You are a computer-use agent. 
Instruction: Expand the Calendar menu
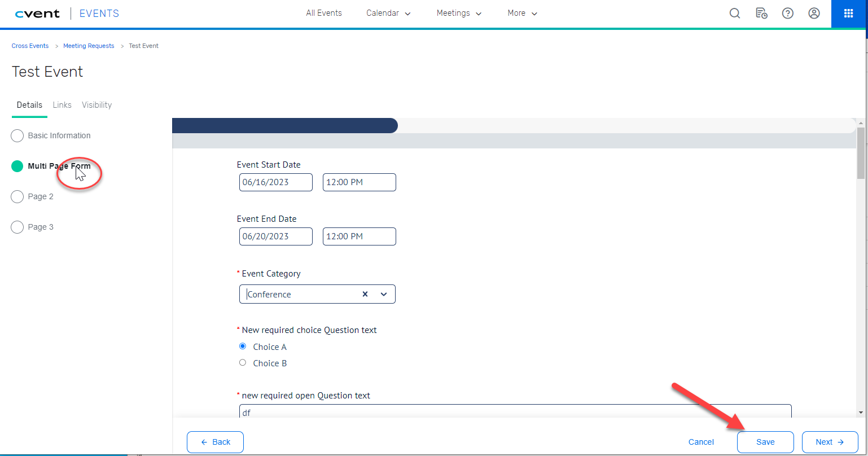click(x=388, y=13)
